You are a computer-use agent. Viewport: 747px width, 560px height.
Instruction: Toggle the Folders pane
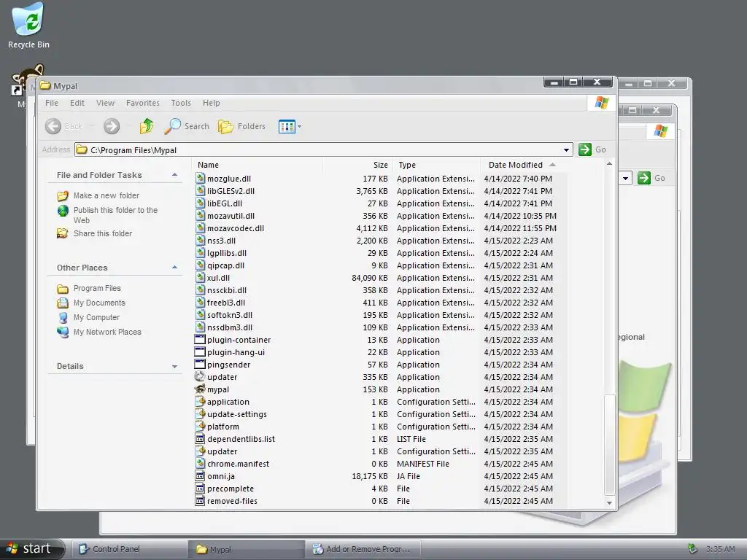[241, 126]
